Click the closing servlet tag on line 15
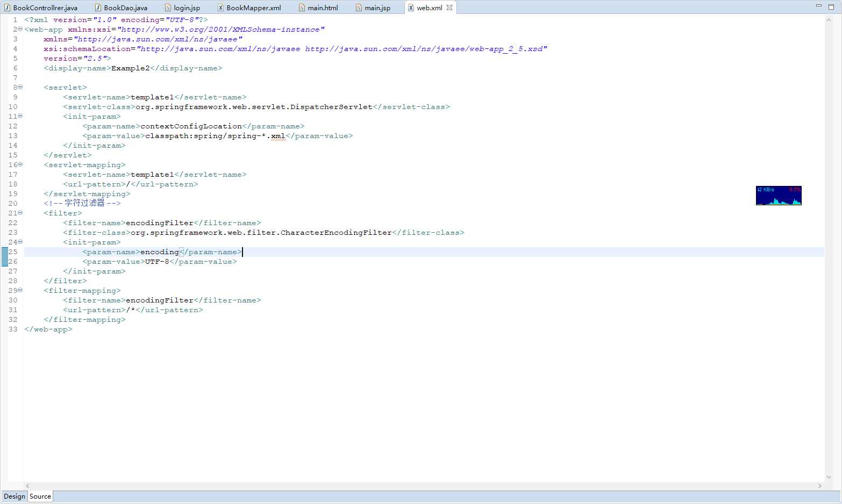 (x=68, y=155)
